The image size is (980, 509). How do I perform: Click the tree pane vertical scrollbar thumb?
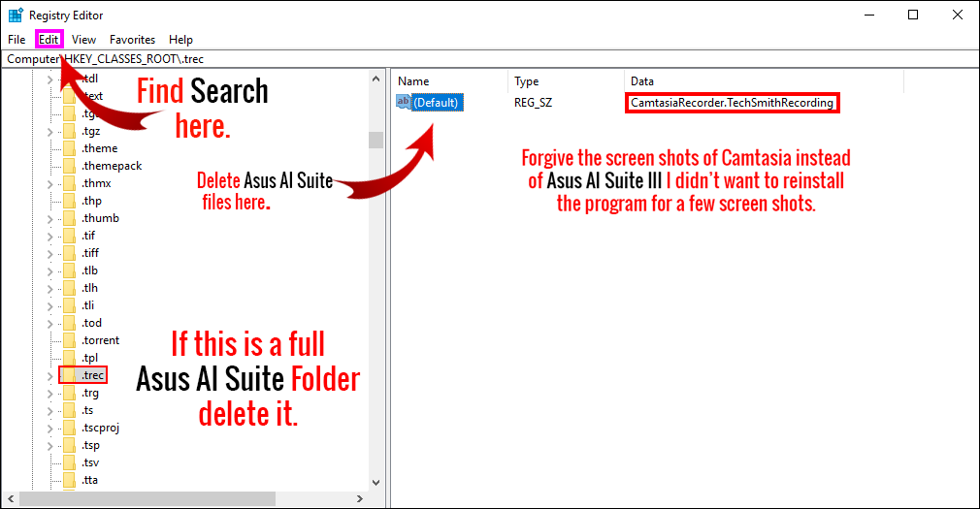pyautogui.click(x=376, y=140)
